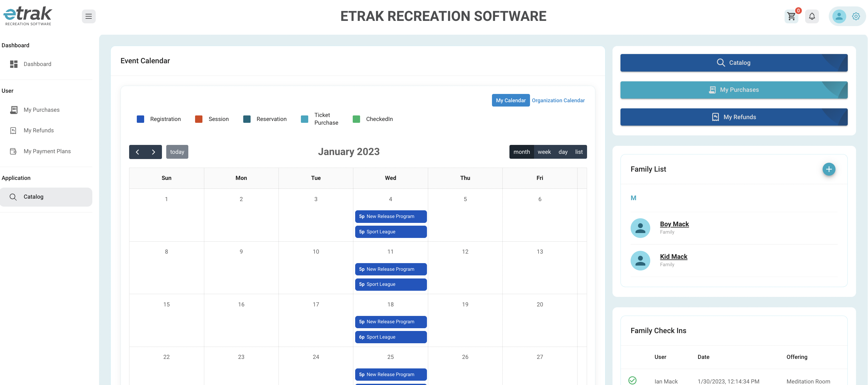Click the CheckedIn green legend swatch

(356, 119)
